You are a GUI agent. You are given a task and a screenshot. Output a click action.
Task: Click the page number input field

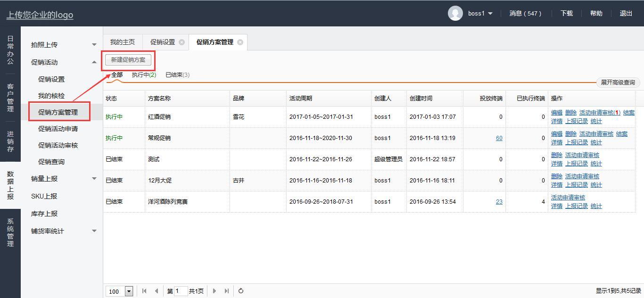point(181,291)
